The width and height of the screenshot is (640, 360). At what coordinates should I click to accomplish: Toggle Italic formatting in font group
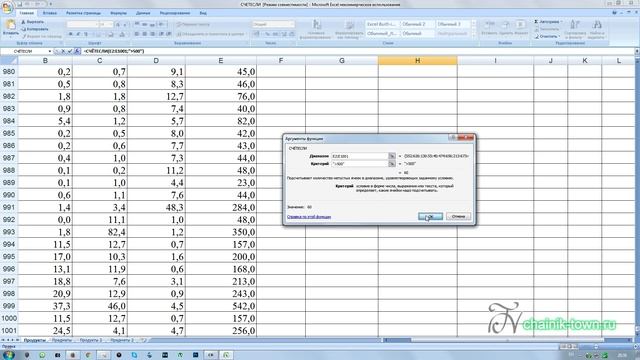point(78,34)
